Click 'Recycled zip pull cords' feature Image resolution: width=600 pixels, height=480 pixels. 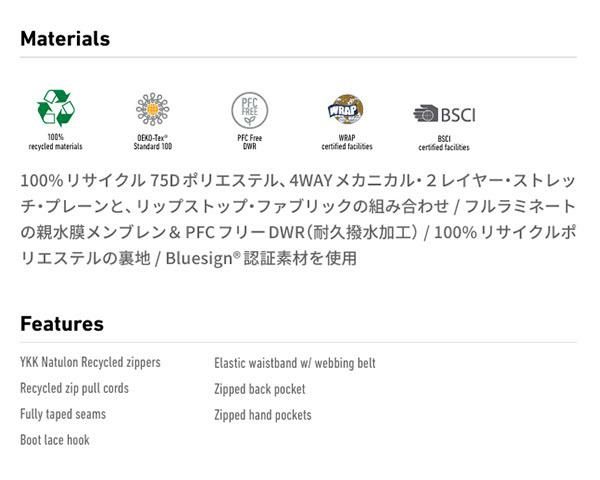[74, 389]
